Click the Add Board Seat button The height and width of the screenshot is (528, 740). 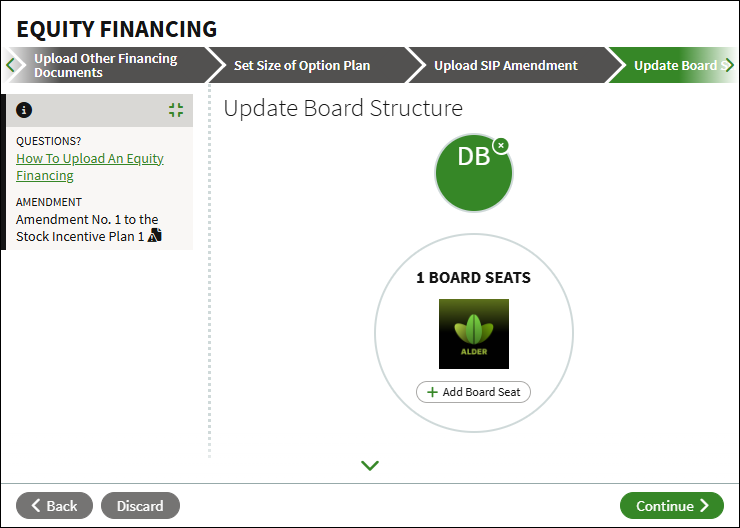tap(473, 392)
